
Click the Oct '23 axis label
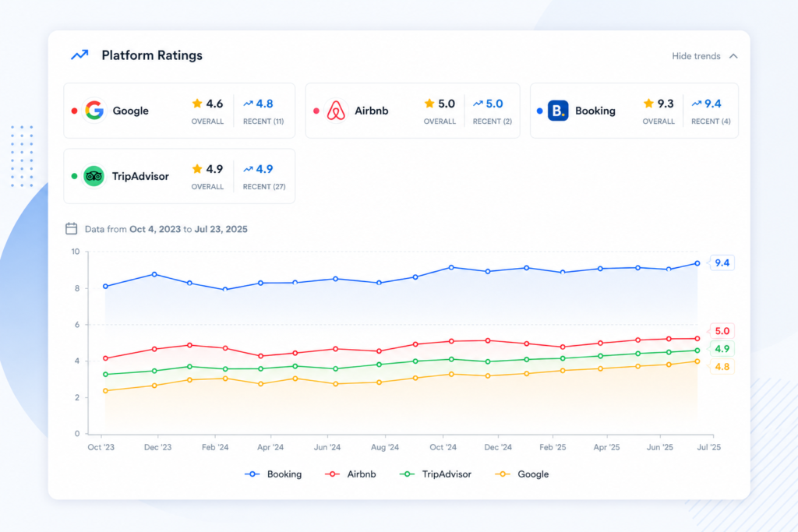[x=101, y=447]
